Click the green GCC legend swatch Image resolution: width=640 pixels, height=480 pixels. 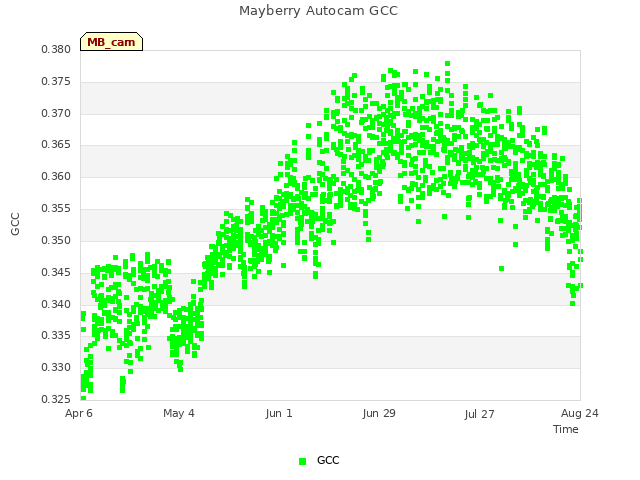tap(302, 461)
